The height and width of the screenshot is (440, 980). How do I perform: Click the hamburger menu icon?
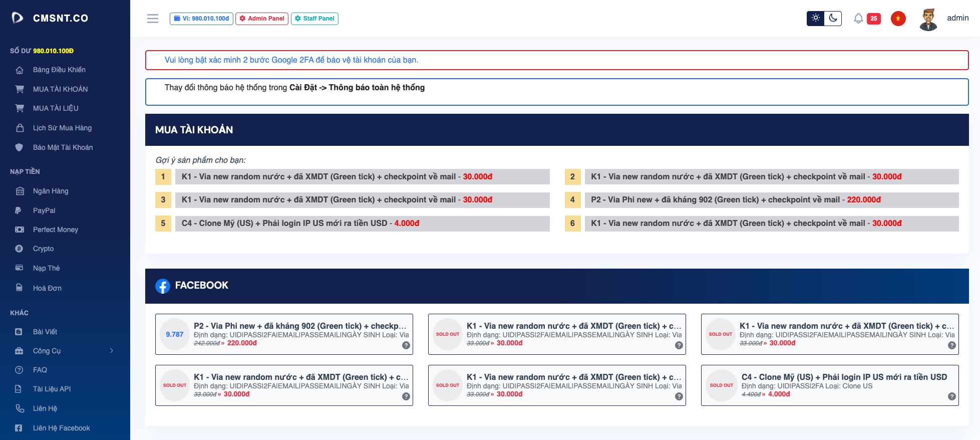pos(153,19)
